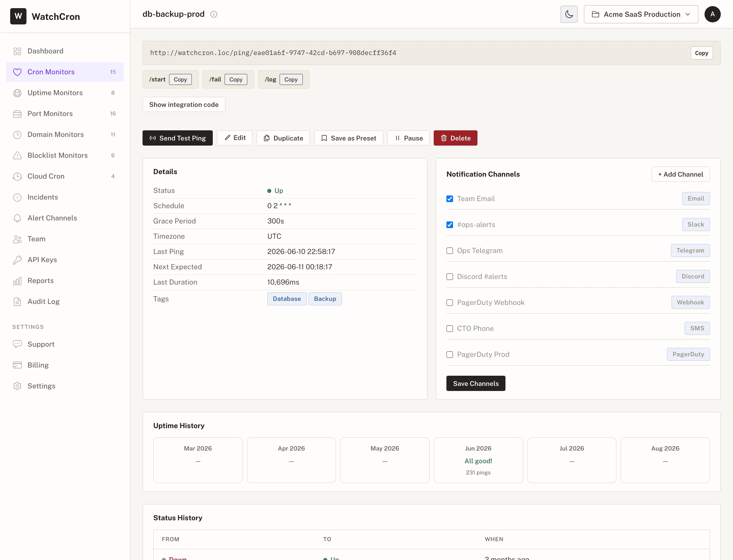Click the Port Monitors server icon
This screenshot has width=733, height=560.
click(17, 114)
